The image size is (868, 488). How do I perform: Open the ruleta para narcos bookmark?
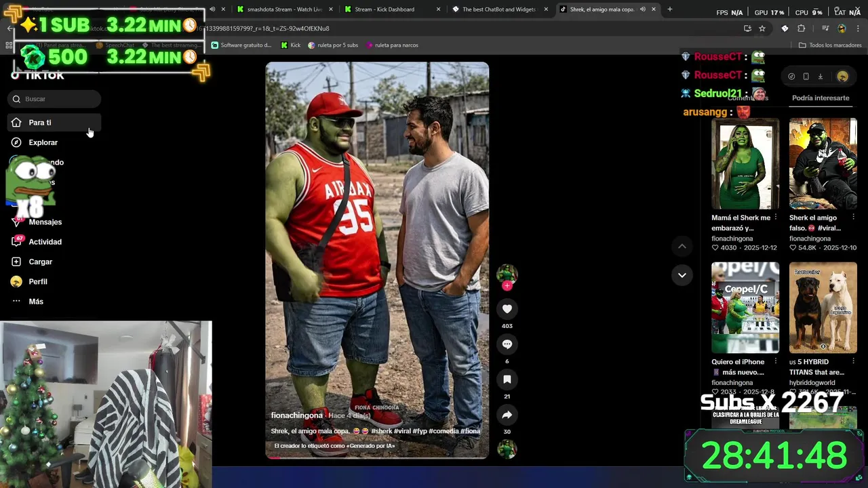392,45
